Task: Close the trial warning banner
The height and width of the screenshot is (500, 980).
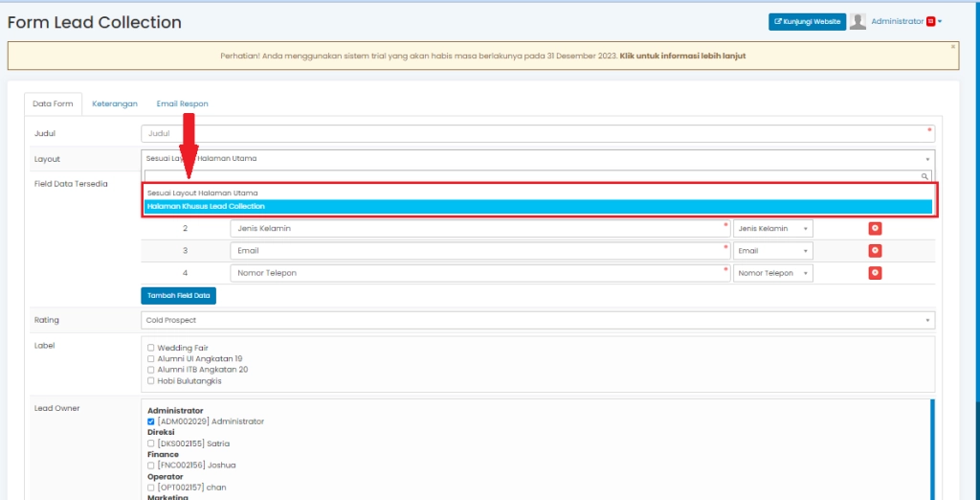Action: (952, 46)
